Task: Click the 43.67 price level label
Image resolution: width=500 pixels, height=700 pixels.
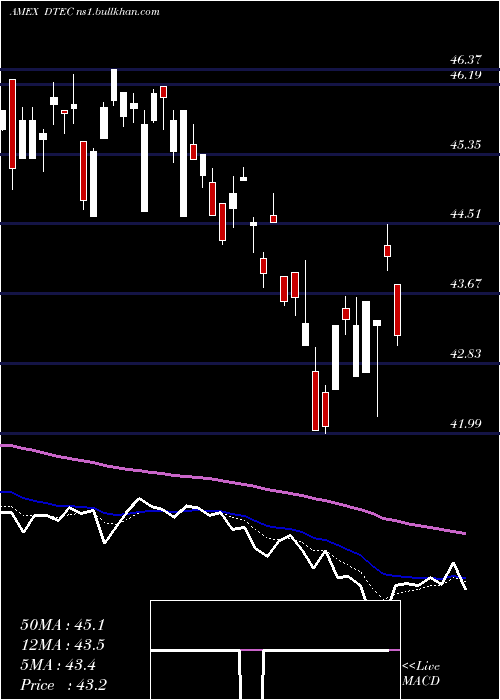Action: point(466,283)
